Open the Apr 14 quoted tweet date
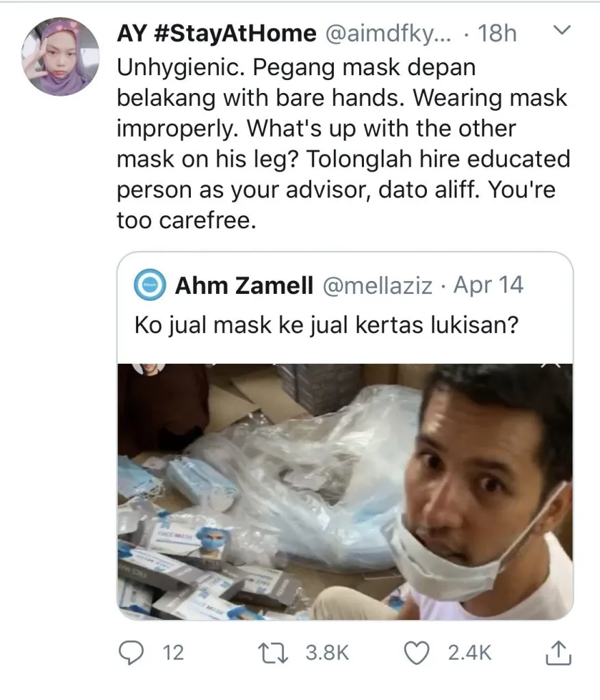The height and width of the screenshot is (700, 600). click(488, 285)
